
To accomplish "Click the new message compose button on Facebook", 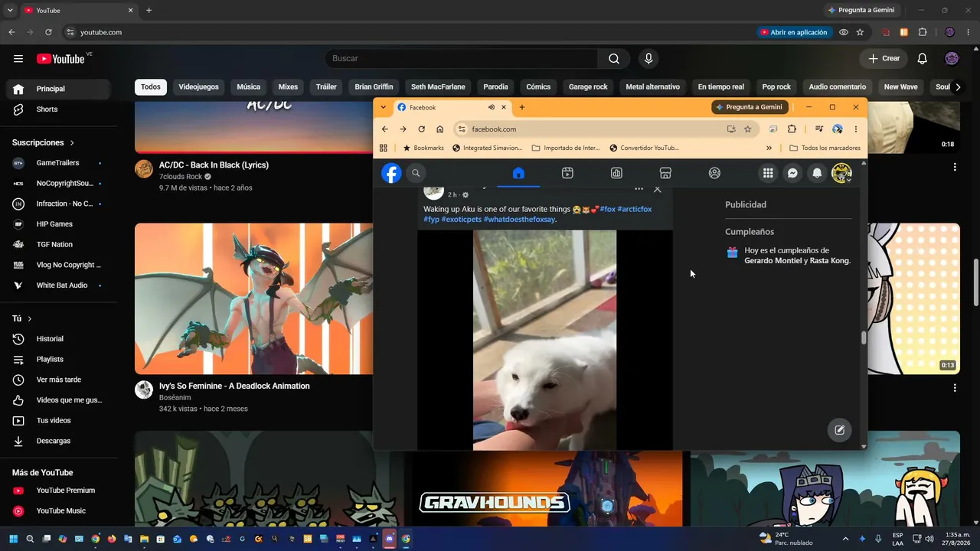I will pos(839,430).
